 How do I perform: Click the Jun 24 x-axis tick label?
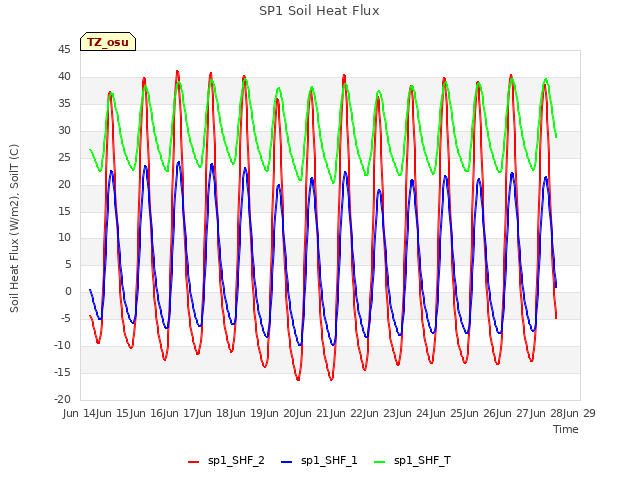click(414, 413)
